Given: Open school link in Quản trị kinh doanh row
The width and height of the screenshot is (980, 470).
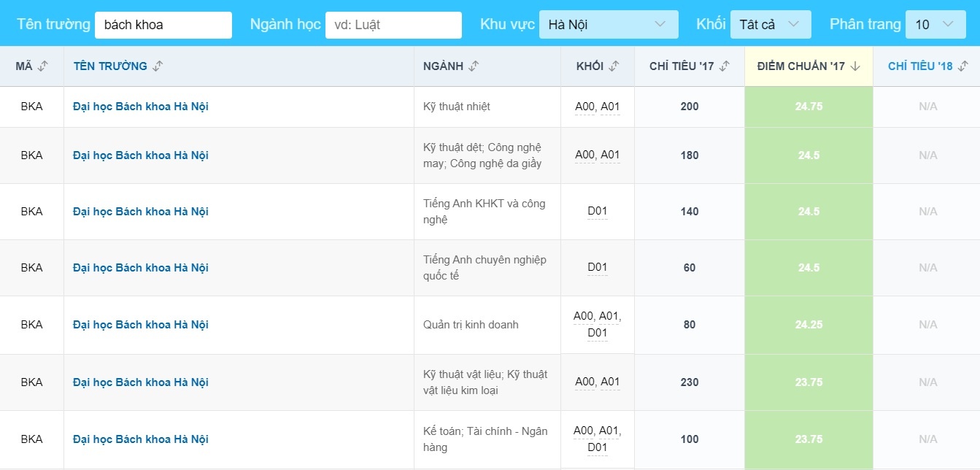Looking at the screenshot, I should [141, 325].
